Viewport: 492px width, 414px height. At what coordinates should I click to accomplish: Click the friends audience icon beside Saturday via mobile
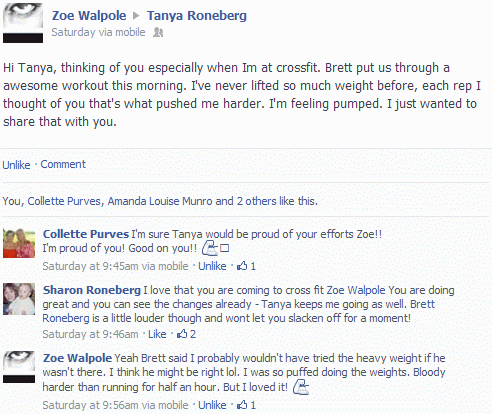point(158,32)
